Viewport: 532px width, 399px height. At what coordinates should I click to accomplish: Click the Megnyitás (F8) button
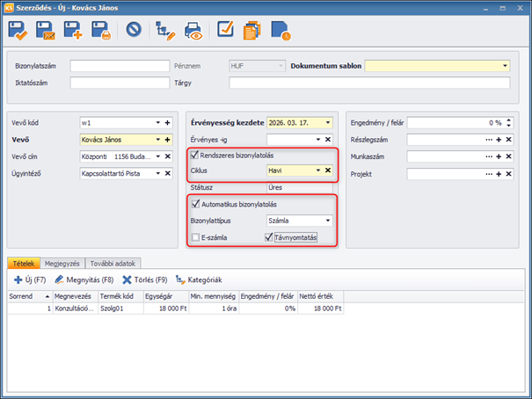tap(84, 279)
